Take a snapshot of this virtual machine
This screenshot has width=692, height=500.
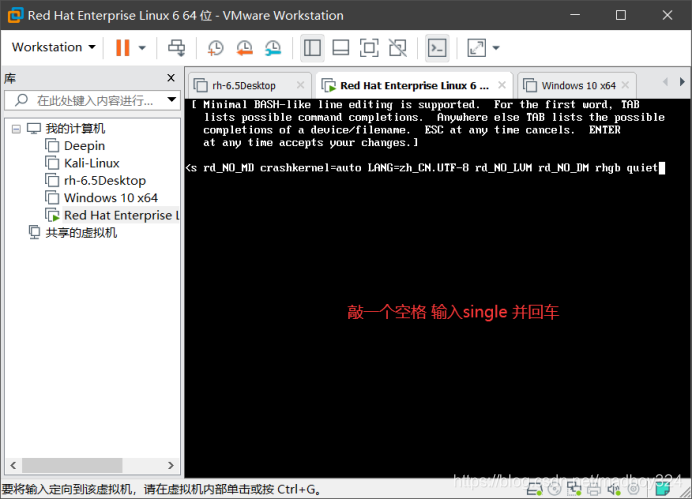point(215,48)
